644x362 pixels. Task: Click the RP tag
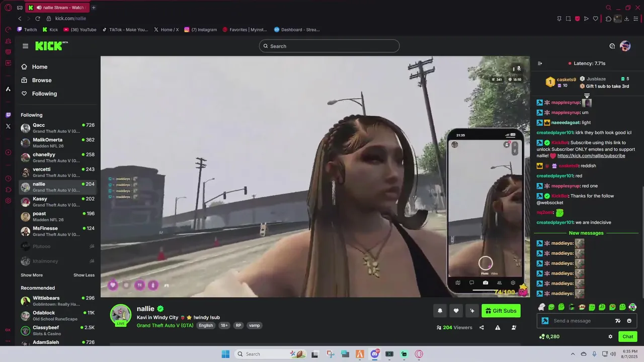pos(238,325)
